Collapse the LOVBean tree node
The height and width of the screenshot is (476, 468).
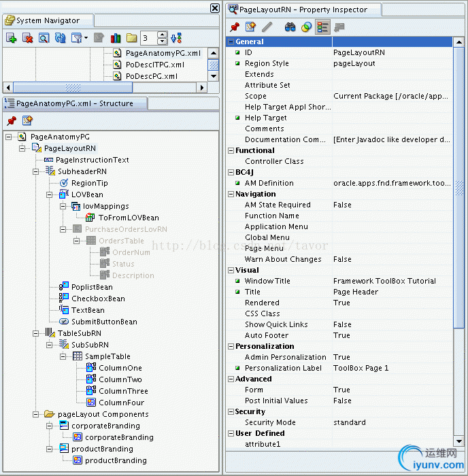coord(50,195)
